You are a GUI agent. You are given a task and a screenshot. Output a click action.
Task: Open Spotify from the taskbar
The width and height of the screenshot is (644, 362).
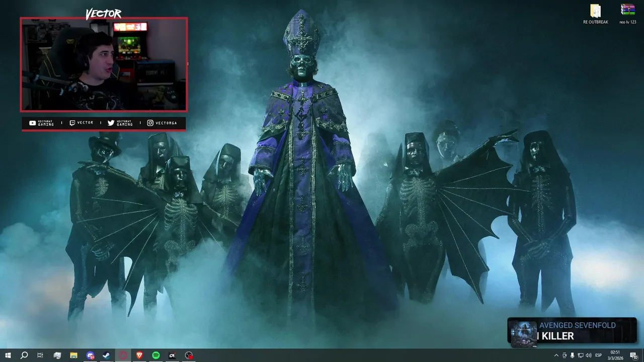click(x=156, y=355)
